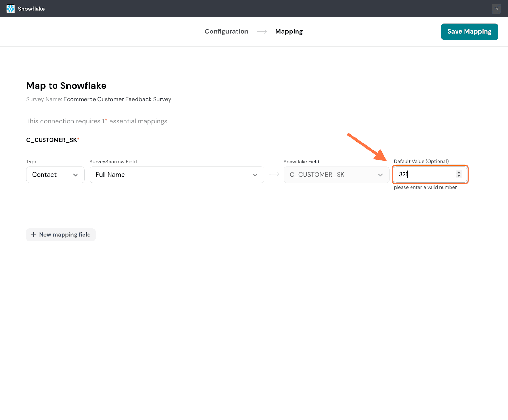Close the Snowflake mapping dialog
Viewport: 508px width, 420px height.
tap(496, 9)
